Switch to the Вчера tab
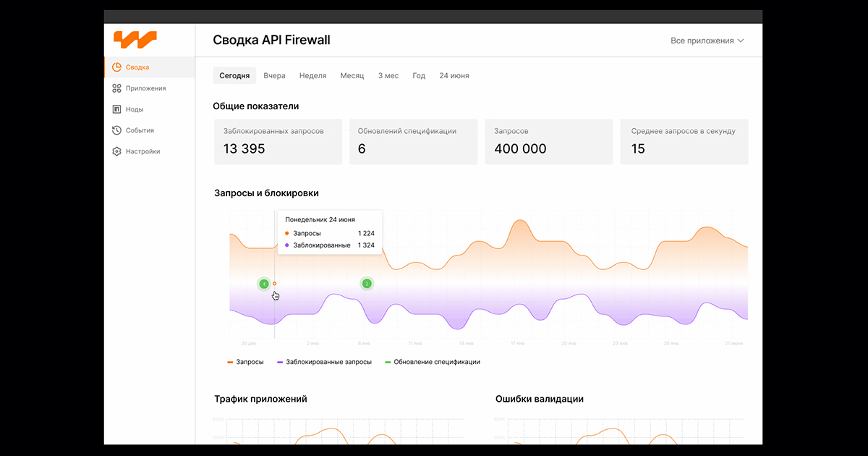The image size is (868, 456). pyautogui.click(x=274, y=75)
